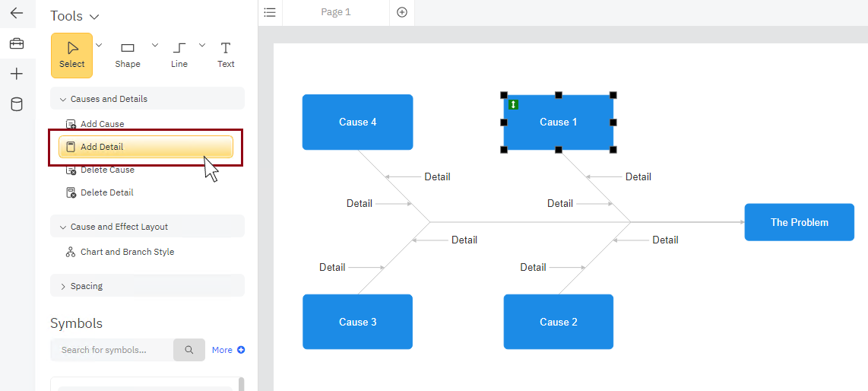
Task: Select the Line tool
Action: (x=179, y=55)
